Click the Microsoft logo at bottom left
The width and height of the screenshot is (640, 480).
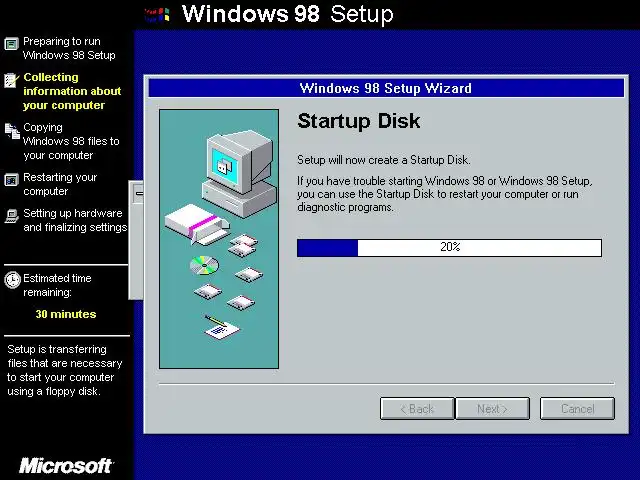[66, 466]
